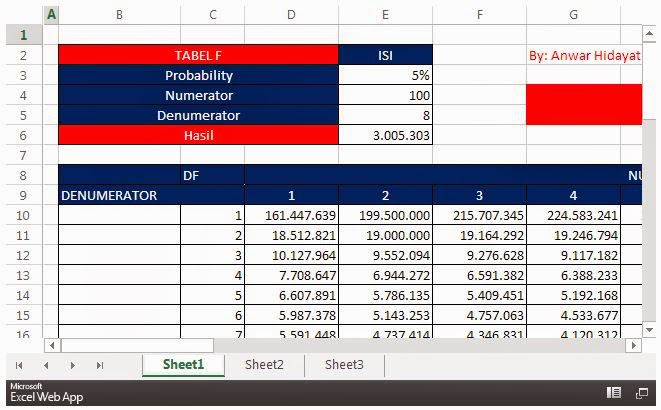Select row 10 header
661x410 pixels.
point(24,215)
